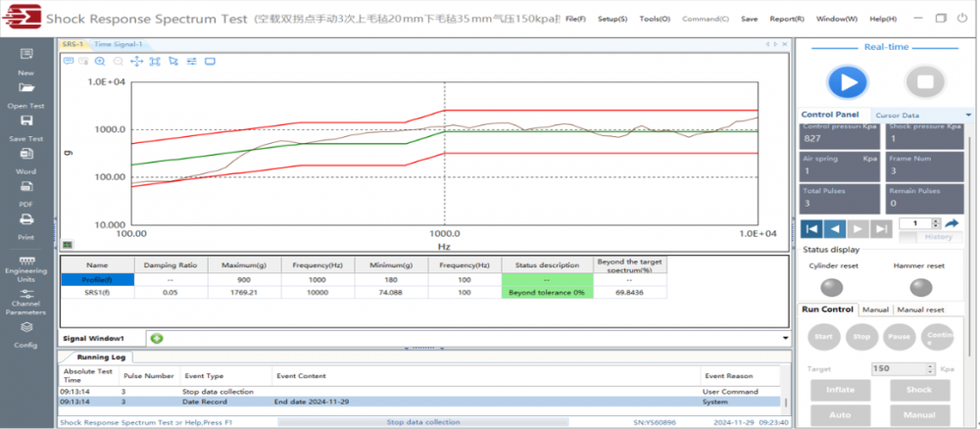Switch to the Time Signal-1 tab
The image size is (980, 429).
click(x=118, y=44)
